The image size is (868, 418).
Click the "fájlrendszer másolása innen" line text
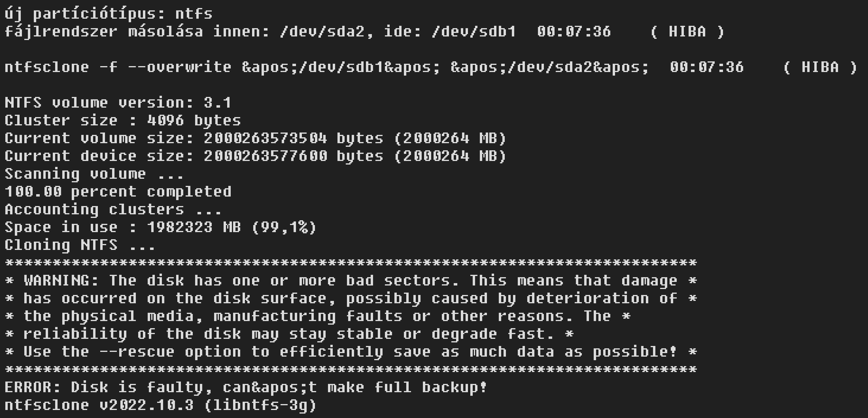[x=260, y=32]
